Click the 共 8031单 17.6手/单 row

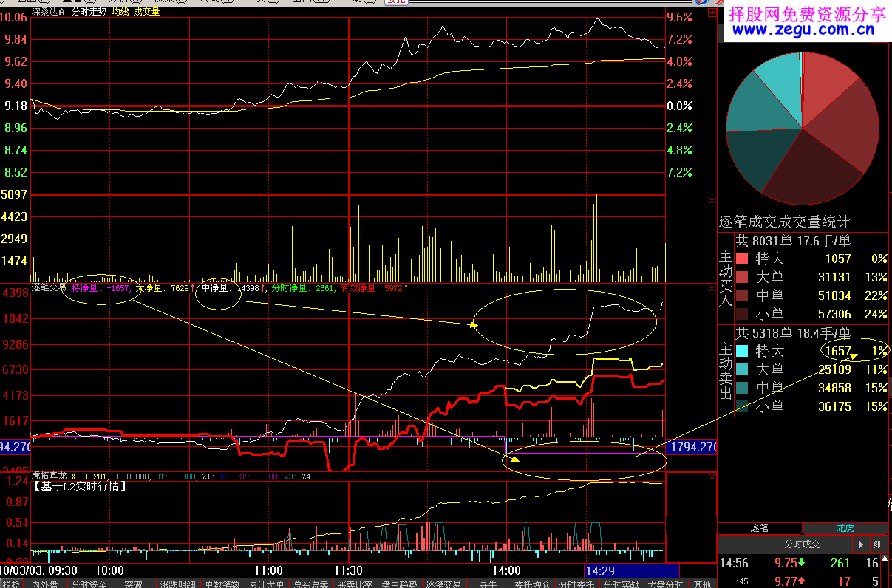(x=792, y=241)
